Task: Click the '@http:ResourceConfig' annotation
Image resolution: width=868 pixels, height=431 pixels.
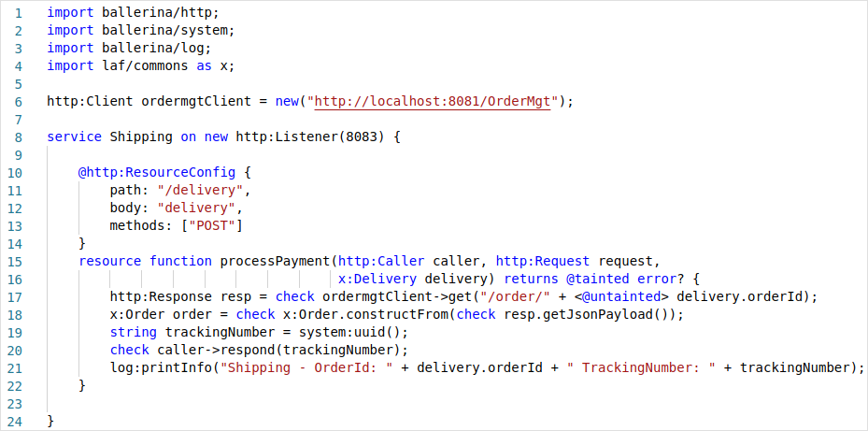Action: tap(157, 172)
